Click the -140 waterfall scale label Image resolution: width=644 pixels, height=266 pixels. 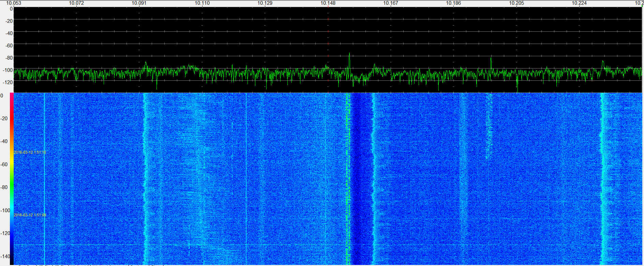pyautogui.click(x=5, y=256)
